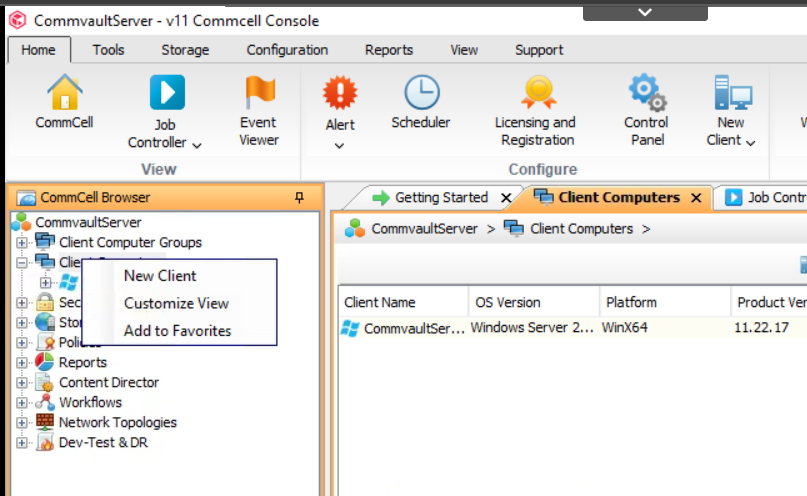
Task: Expand the Reports node
Action: pyautogui.click(x=22, y=362)
